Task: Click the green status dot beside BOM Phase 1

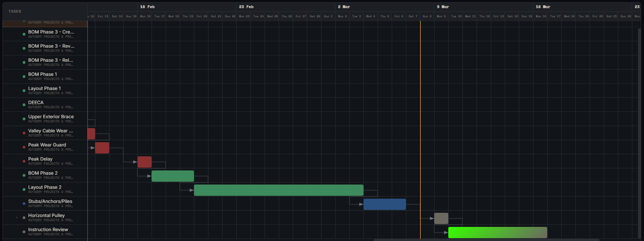Action: pos(24,77)
